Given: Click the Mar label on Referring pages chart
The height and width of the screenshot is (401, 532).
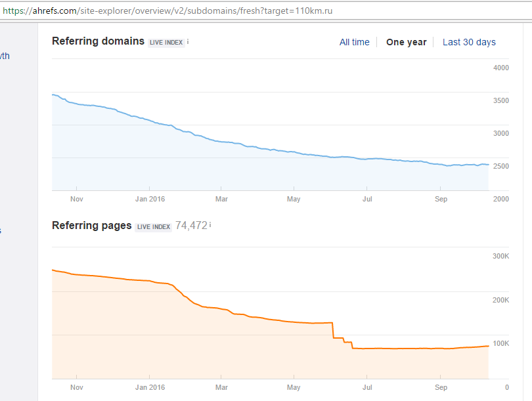Looking at the screenshot, I should pyautogui.click(x=221, y=388).
